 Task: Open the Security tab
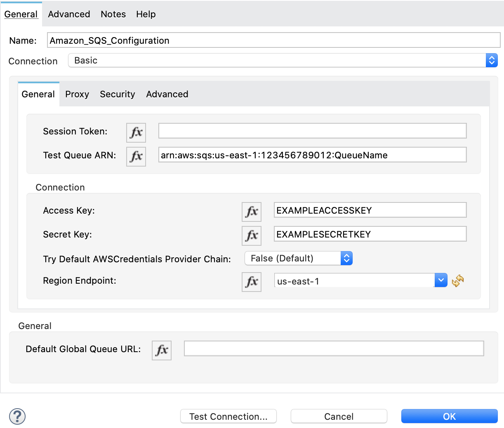pos(118,94)
